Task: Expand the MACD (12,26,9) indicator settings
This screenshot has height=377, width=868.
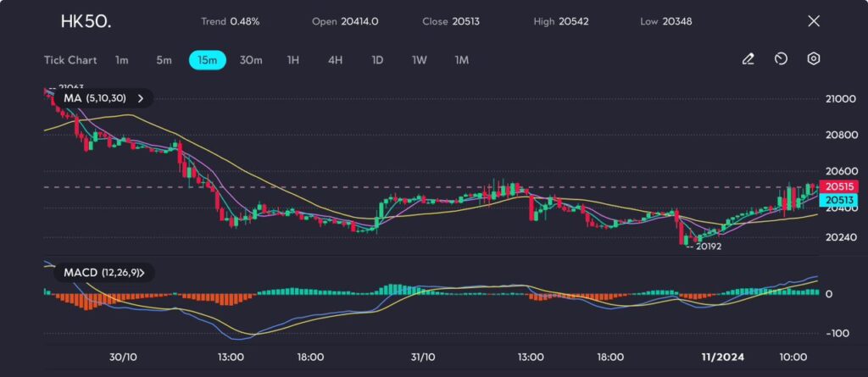Action: point(142,273)
